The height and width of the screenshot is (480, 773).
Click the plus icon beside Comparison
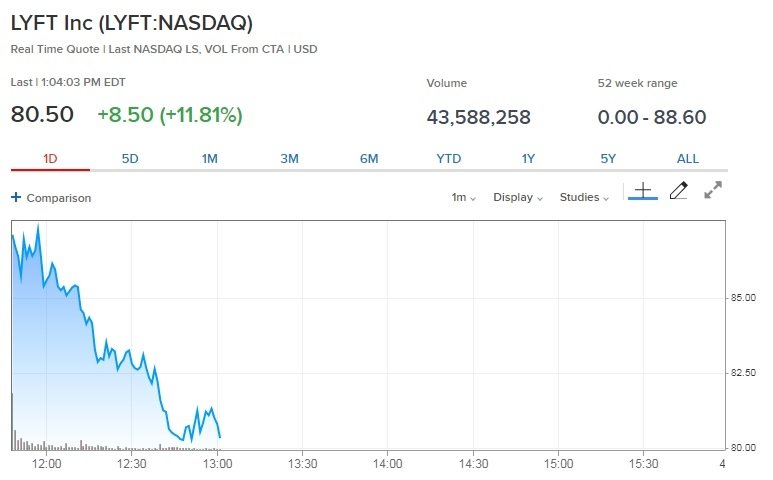pyautogui.click(x=16, y=197)
